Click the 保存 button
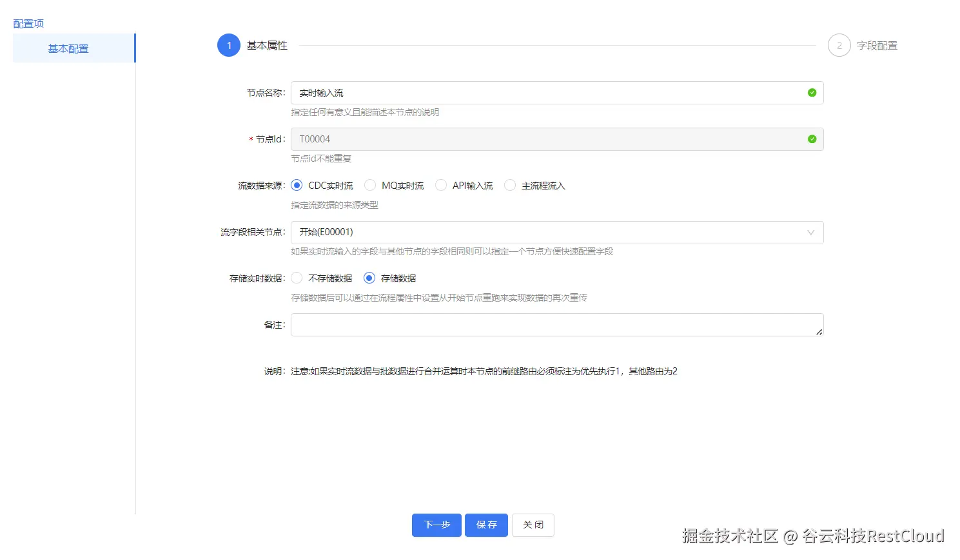Image resolution: width=960 pixels, height=560 pixels. [x=486, y=525]
